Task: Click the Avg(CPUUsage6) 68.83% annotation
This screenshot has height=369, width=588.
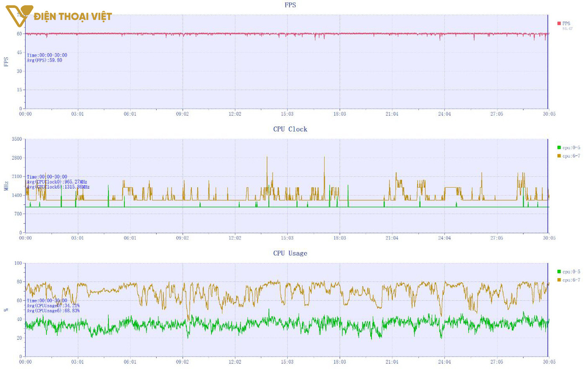Action: click(x=53, y=311)
